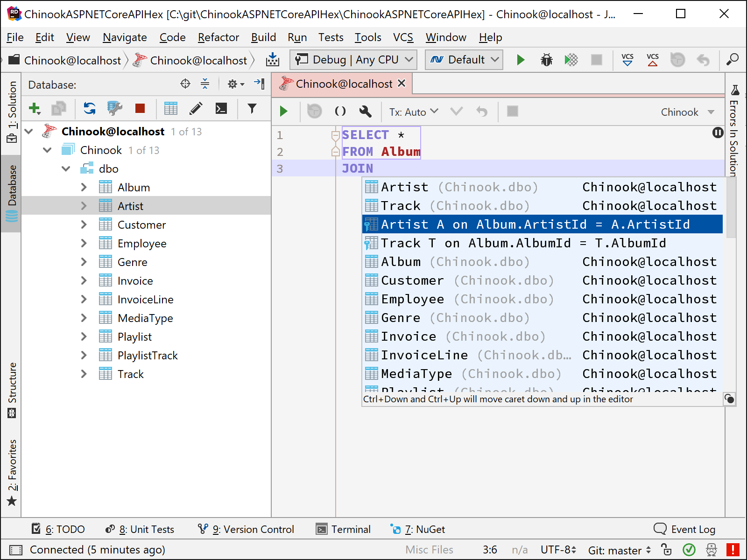Open the VCS menu
This screenshot has width=747, height=560.
[403, 37]
